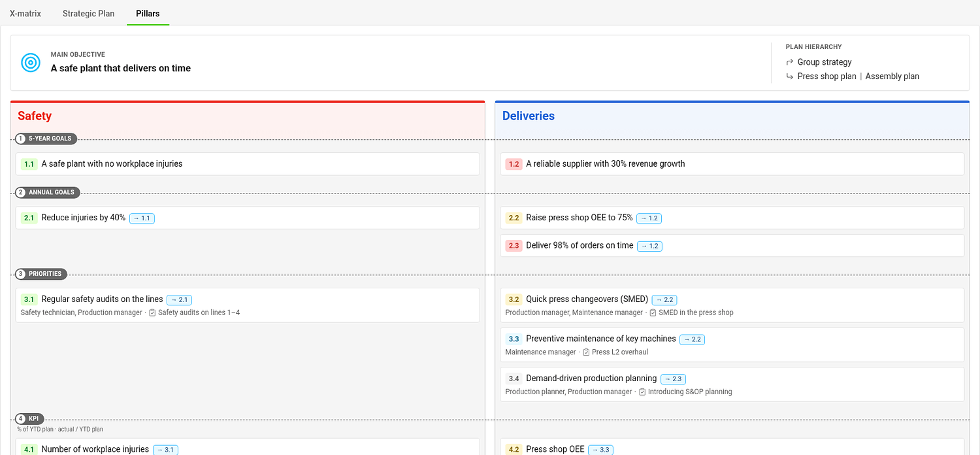Click the red 1.2 status badge
980x455 pixels.
tap(514, 164)
